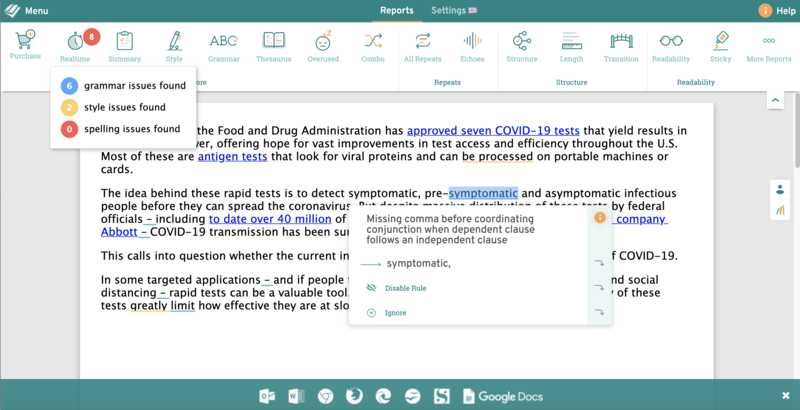
Task: Click the 6 grammar issues found badge
Action: point(69,85)
